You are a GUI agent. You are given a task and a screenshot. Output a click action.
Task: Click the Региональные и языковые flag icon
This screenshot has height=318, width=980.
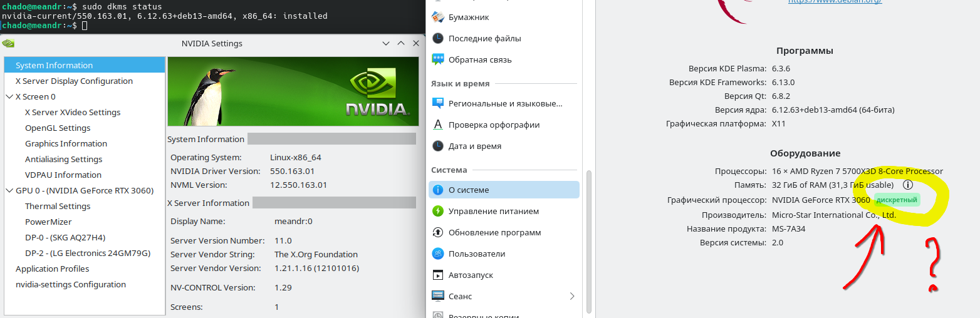click(x=438, y=103)
